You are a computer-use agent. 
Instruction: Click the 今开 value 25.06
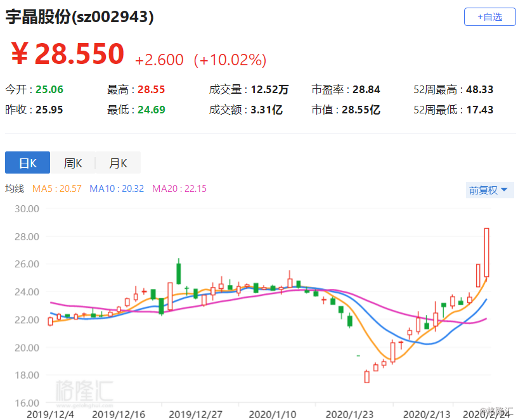coord(49,89)
